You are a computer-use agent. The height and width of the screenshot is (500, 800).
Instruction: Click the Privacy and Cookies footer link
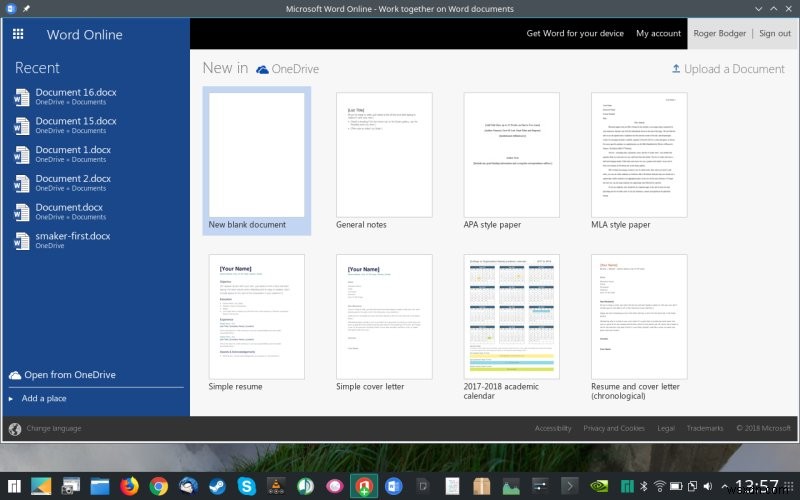tap(614, 428)
